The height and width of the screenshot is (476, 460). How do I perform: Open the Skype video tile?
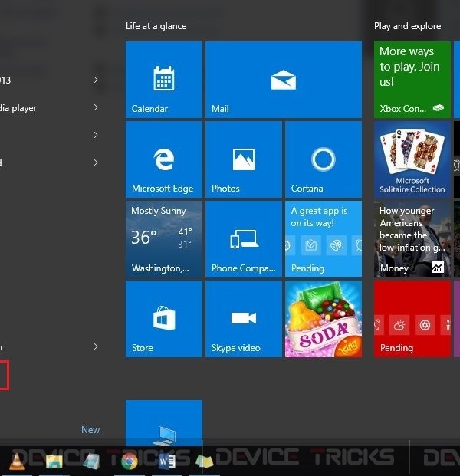click(244, 319)
